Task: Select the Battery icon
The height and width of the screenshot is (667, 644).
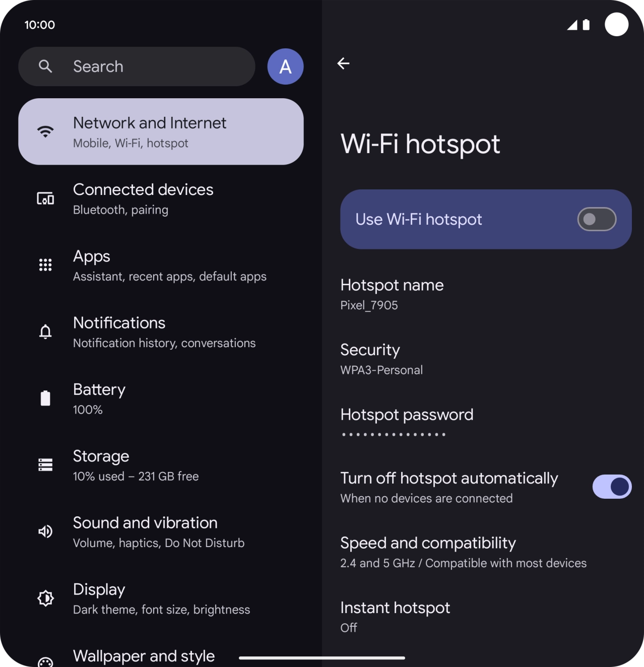Action: click(45, 398)
